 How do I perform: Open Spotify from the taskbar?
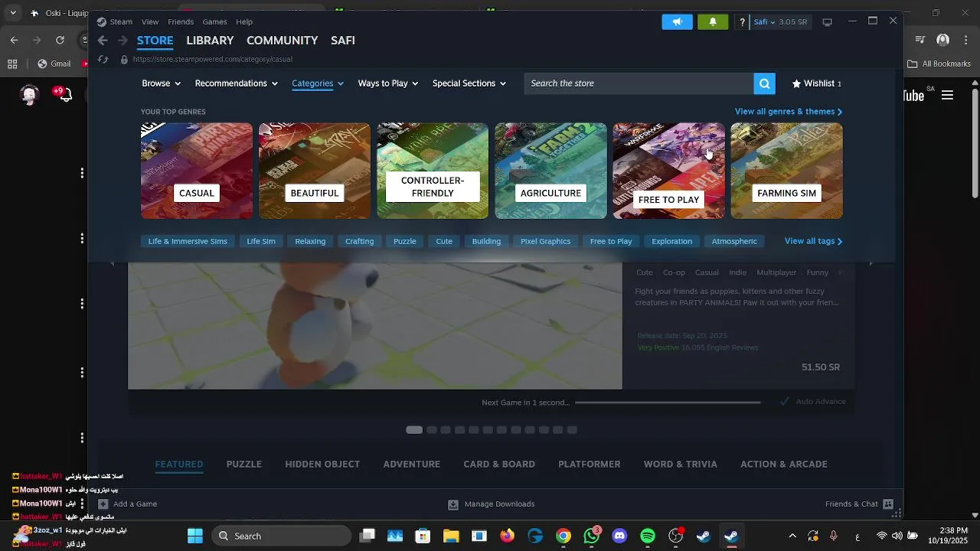click(x=648, y=536)
